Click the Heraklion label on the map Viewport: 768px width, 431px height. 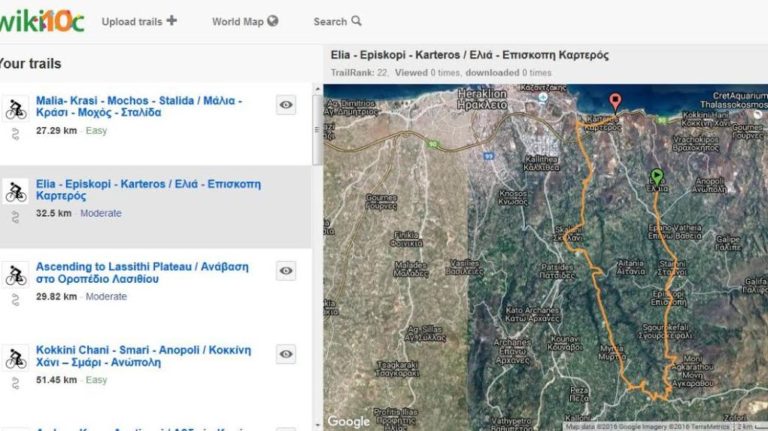(x=482, y=98)
